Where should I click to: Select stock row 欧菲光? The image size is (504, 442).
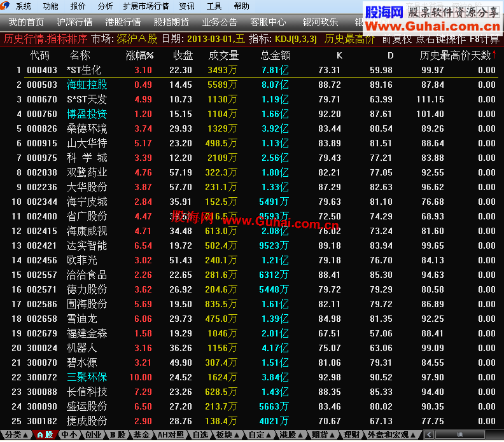(x=252, y=260)
